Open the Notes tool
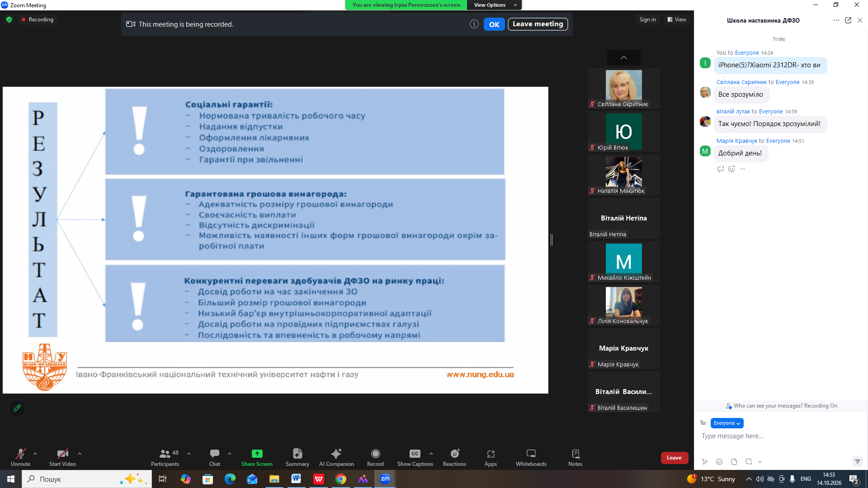This screenshot has height=488, width=868. [x=575, y=457]
